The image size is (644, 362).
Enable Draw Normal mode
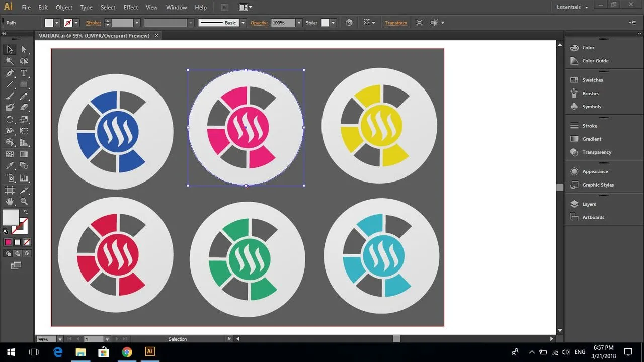point(8,253)
